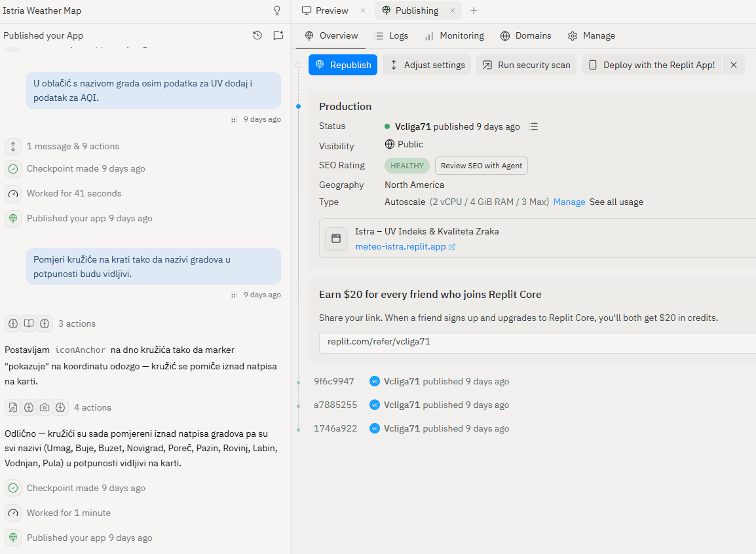
Task: Click the book icon in 3 actions
Action: 29,323
